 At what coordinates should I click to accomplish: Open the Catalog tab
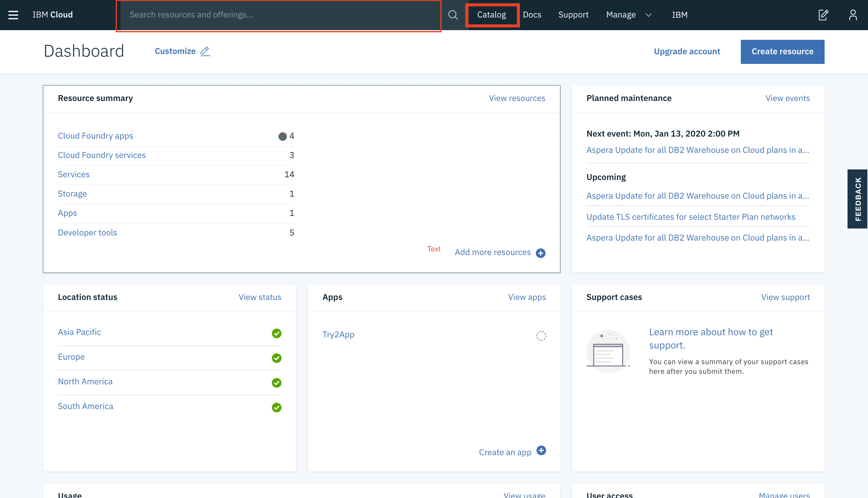click(x=491, y=15)
